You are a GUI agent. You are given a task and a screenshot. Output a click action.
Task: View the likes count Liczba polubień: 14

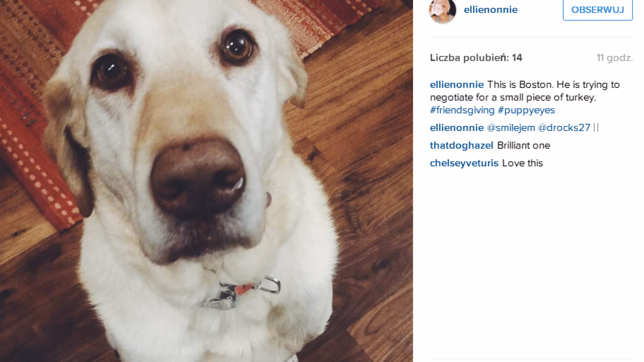click(x=476, y=58)
